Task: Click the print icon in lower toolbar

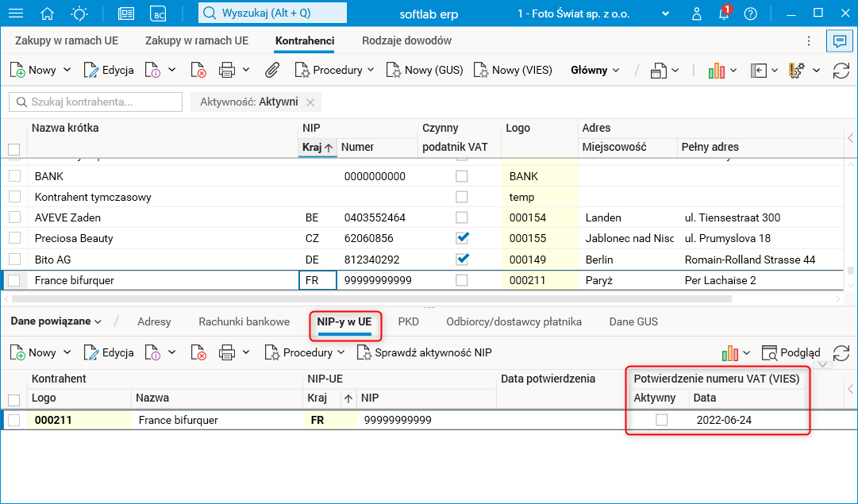Action: coord(227,352)
